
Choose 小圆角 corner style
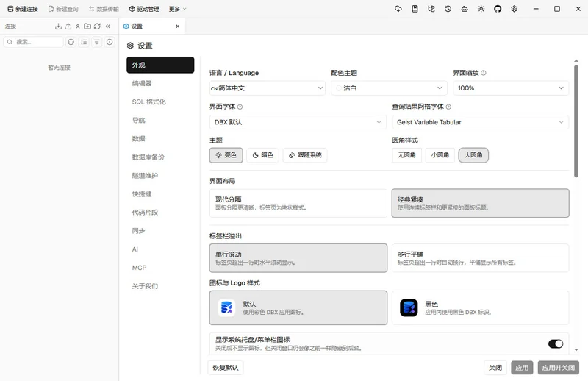click(440, 155)
